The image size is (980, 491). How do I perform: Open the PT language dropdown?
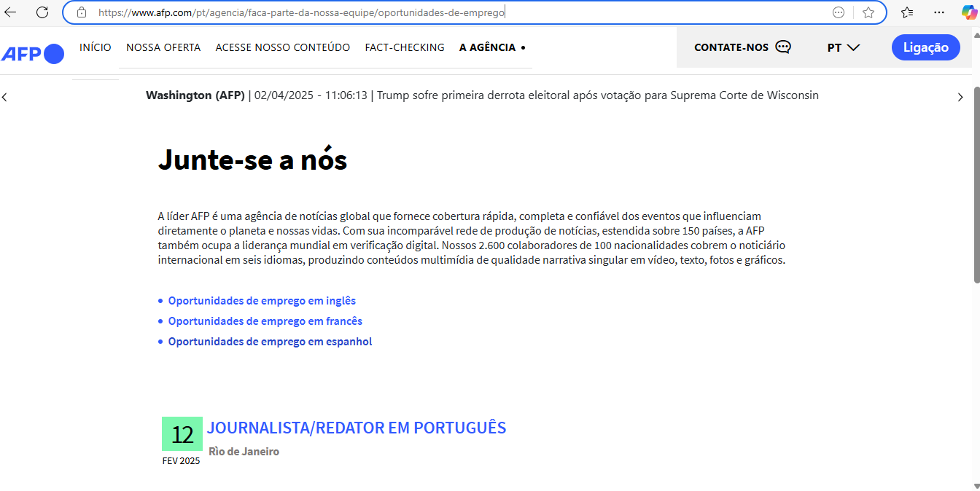coord(844,47)
